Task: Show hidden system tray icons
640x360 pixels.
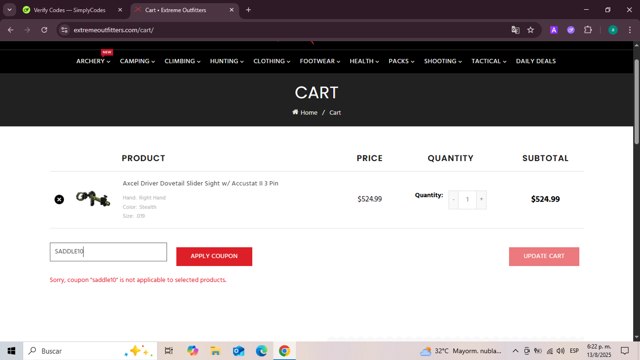Action: (515, 351)
